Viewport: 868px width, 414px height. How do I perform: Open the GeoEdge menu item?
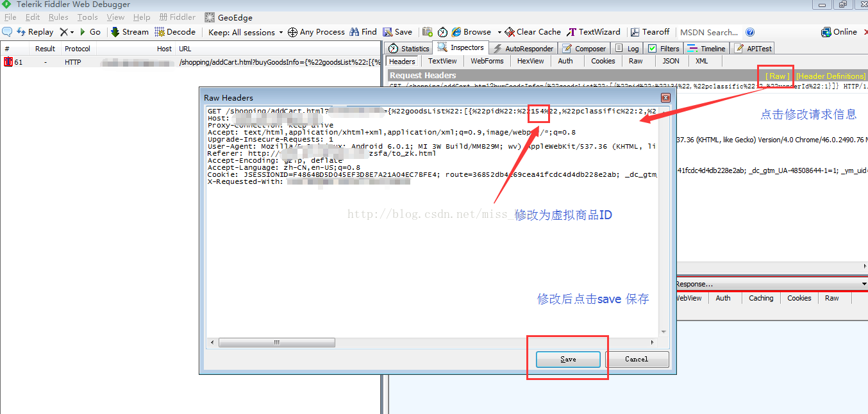point(229,17)
